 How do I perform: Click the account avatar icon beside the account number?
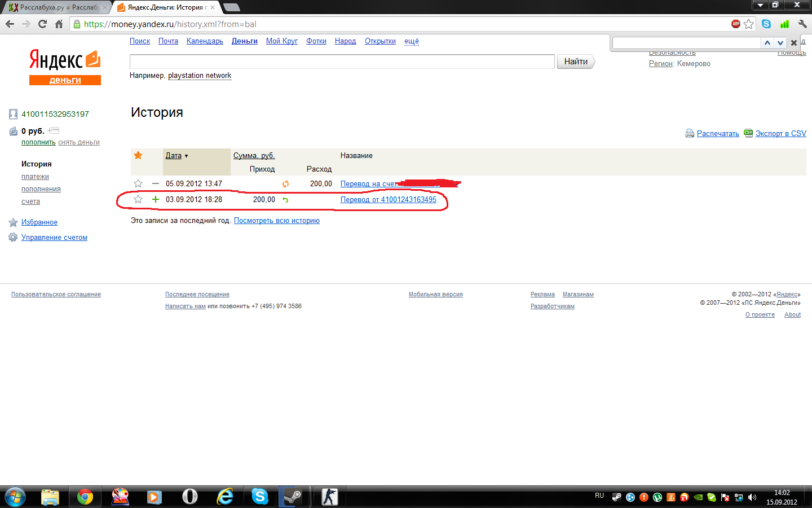(x=13, y=114)
